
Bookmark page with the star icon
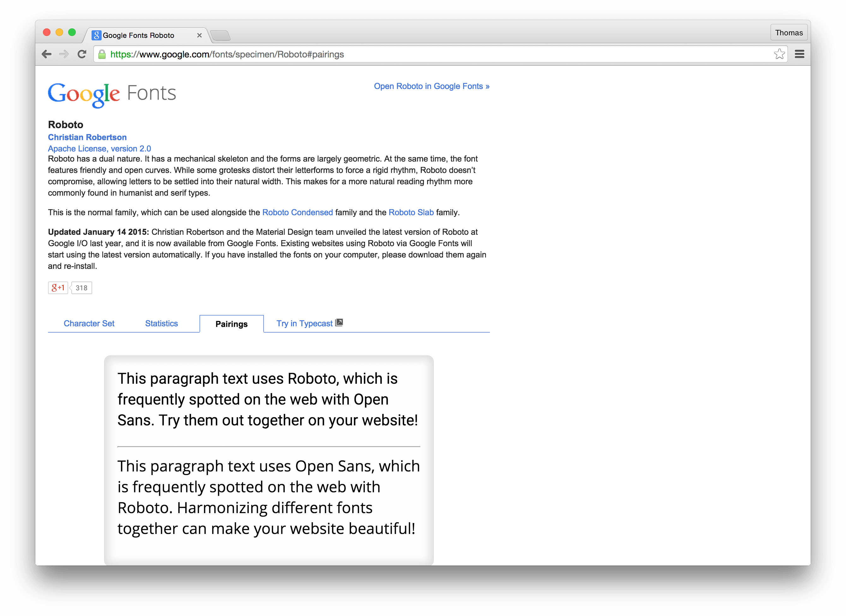point(779,55)
